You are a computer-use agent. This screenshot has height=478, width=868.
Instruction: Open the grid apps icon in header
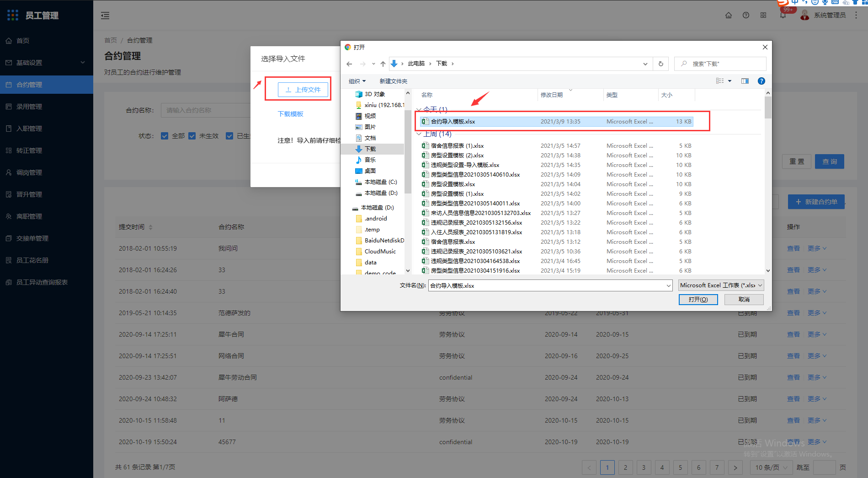point(763,15)
